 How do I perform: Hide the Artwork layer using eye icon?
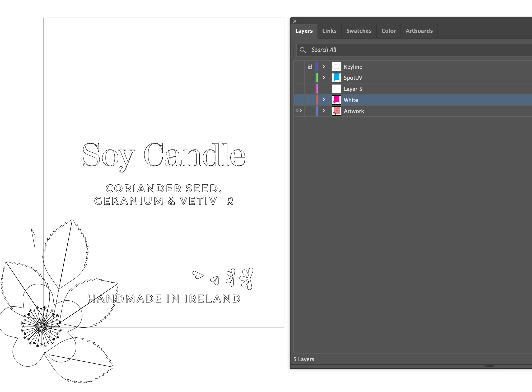(x=299, y=111)
